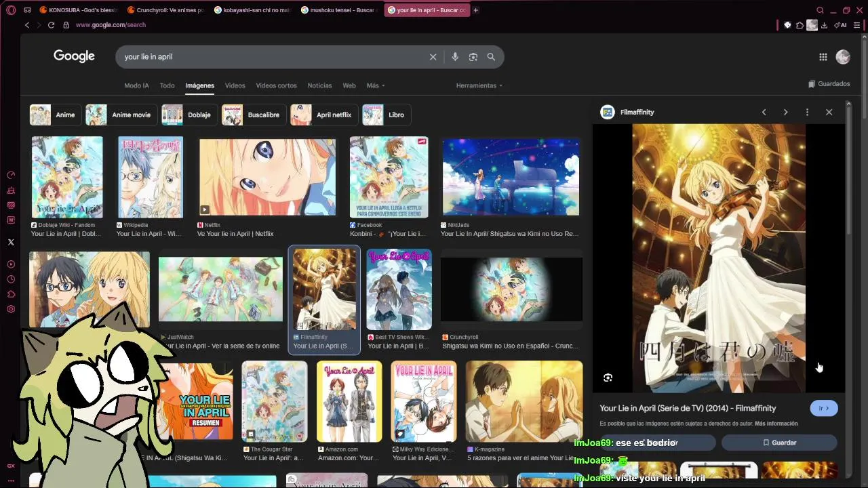This screenshot has width=868, height=488.
Task: Switch to Modo IA search tab
Action: (136, 85)
